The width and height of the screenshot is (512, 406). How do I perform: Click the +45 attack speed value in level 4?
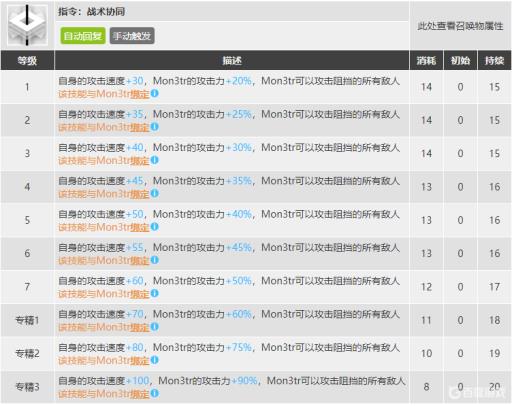coord(135,181)
